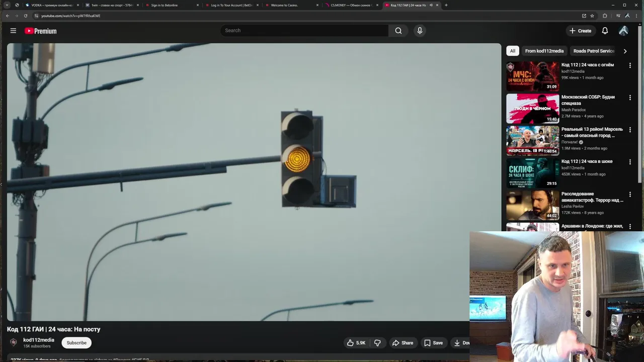Focus the YouTube search field

[x=304, y=31]
